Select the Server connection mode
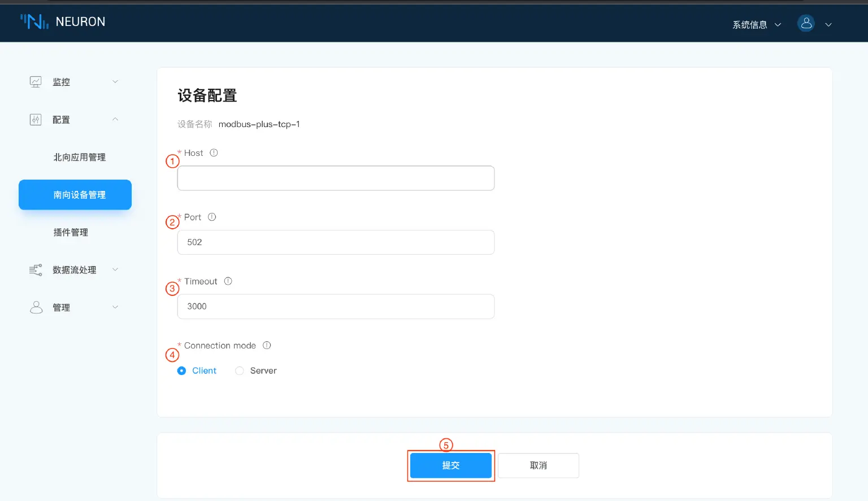 point(240,371)
